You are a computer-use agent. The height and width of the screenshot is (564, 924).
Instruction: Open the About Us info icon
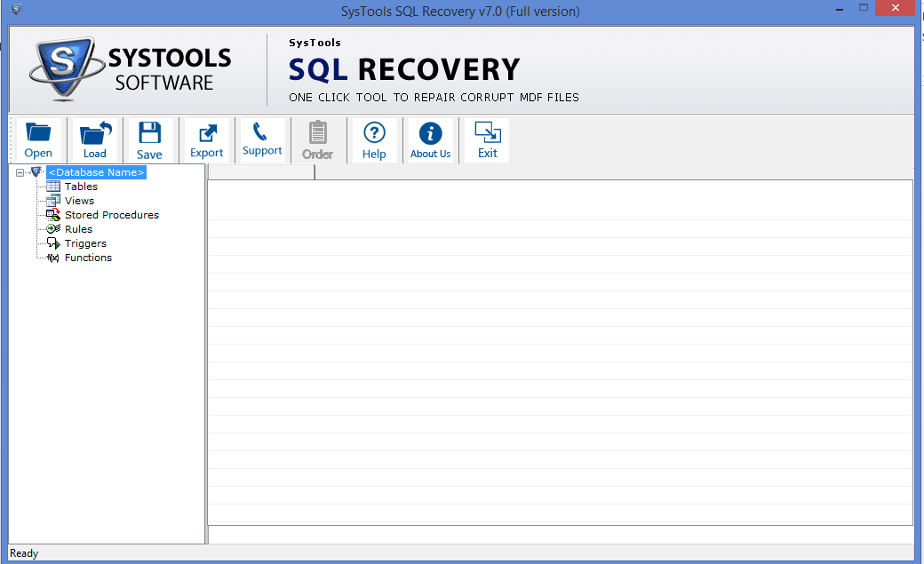coord(430,134)
